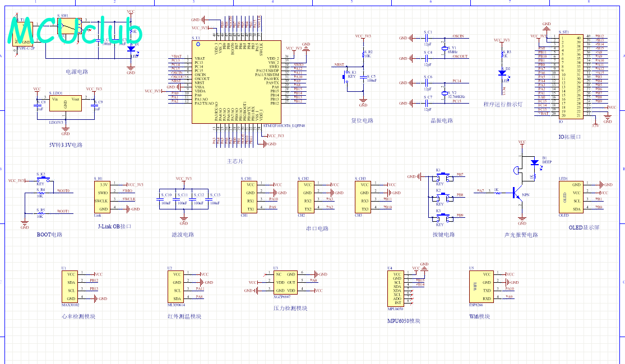Click the LDO3V3 voltage regulator component
The height and width of the screenshot is (364, 625).
pos(66,105)
